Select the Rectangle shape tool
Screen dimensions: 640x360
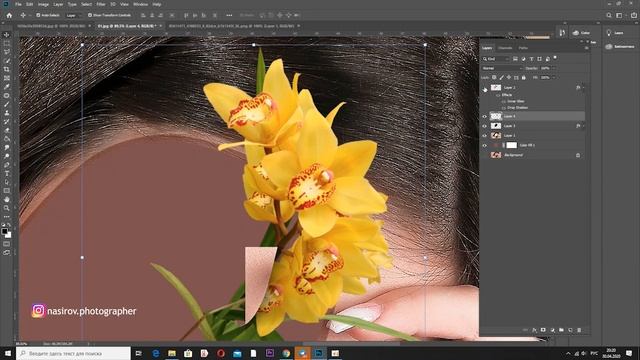[7, 191]
